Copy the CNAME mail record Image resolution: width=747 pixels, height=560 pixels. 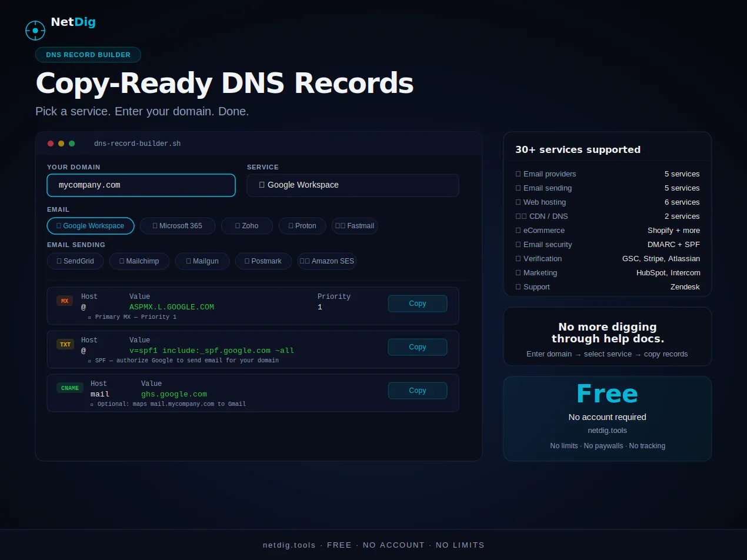[418, 391]
